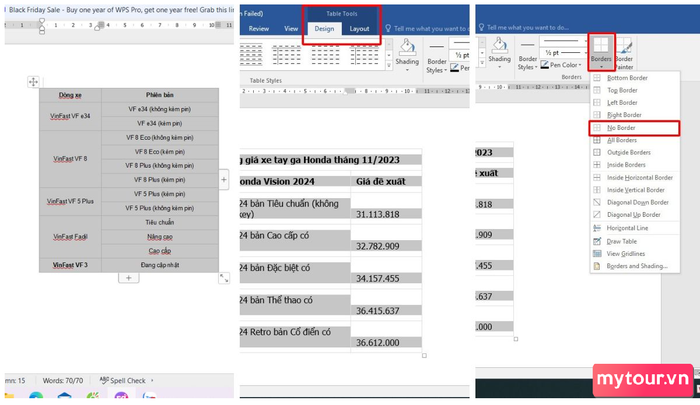
Task: Click the Spell Check icon in the WPS status bar
Action: pyautogui.click(x=104, y=380)
